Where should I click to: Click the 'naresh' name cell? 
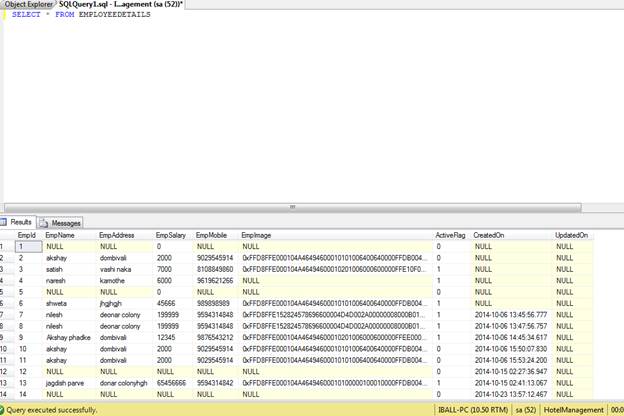coord(70,281)
